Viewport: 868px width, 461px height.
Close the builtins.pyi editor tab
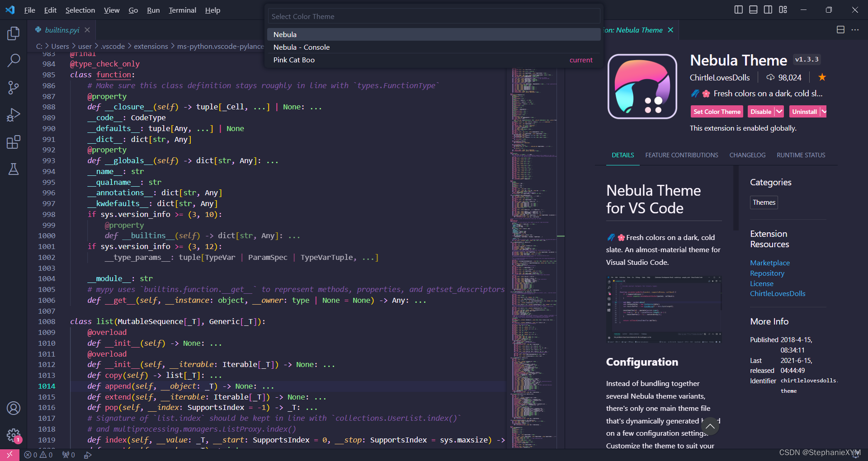pyautogui.click(x=87, y=30)
